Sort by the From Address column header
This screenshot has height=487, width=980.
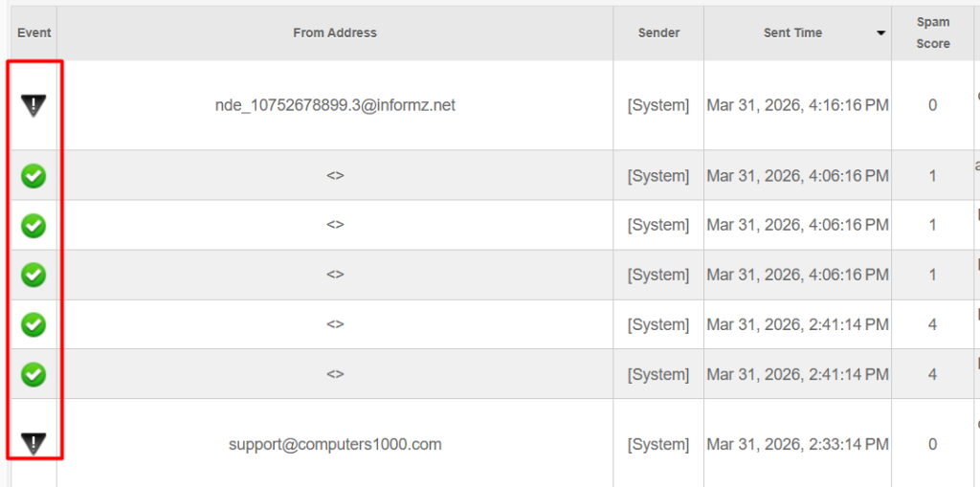coord(335,33)
